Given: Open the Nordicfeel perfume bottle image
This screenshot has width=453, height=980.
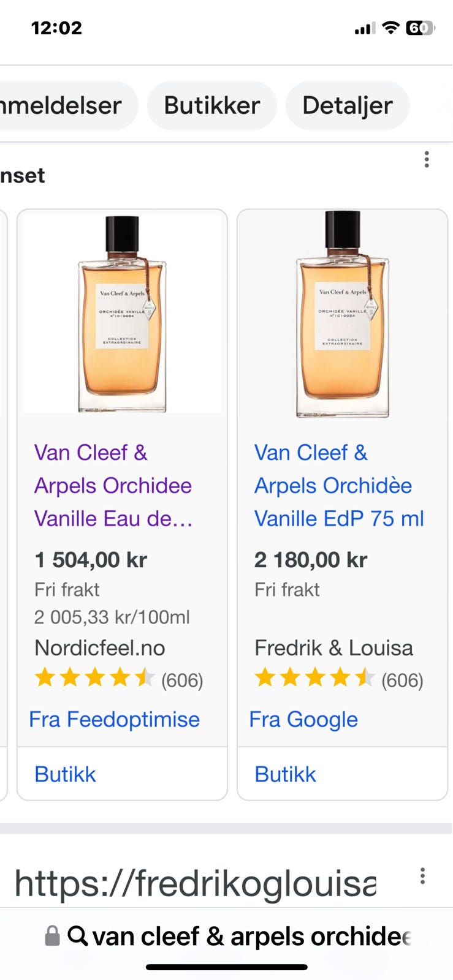Looking at the screenshot, I should 122,314.
